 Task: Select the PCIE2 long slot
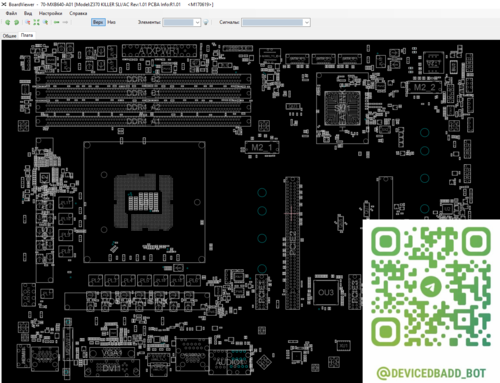pos(292,243)
